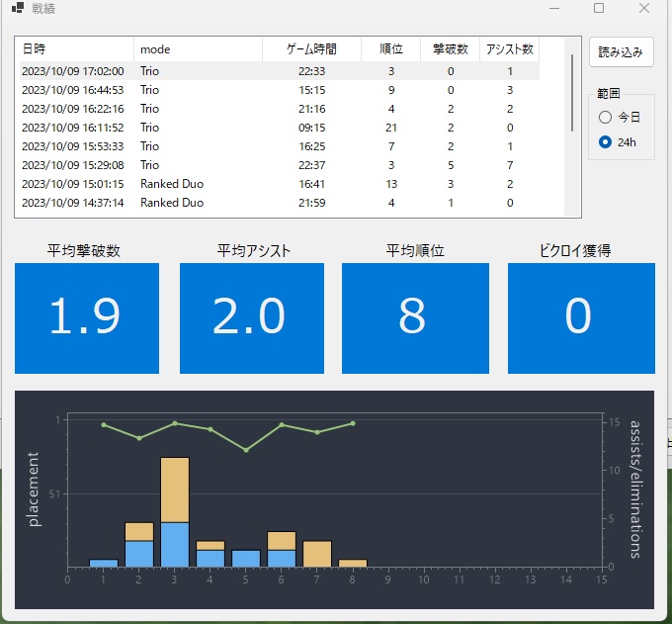This screenshot has width=672, height=624.
Task: Maximize the 戦績 window
Action: pyautogui.click(x=599, y=8)
